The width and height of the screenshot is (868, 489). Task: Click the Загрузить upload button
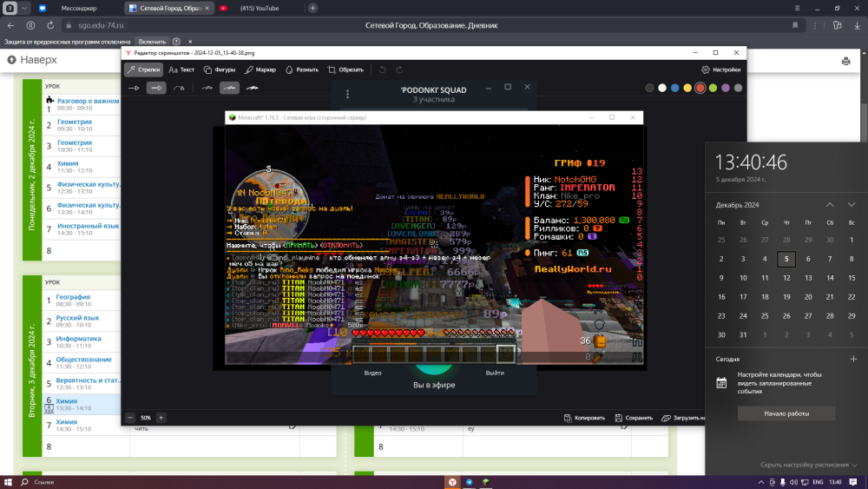[684, 418]
